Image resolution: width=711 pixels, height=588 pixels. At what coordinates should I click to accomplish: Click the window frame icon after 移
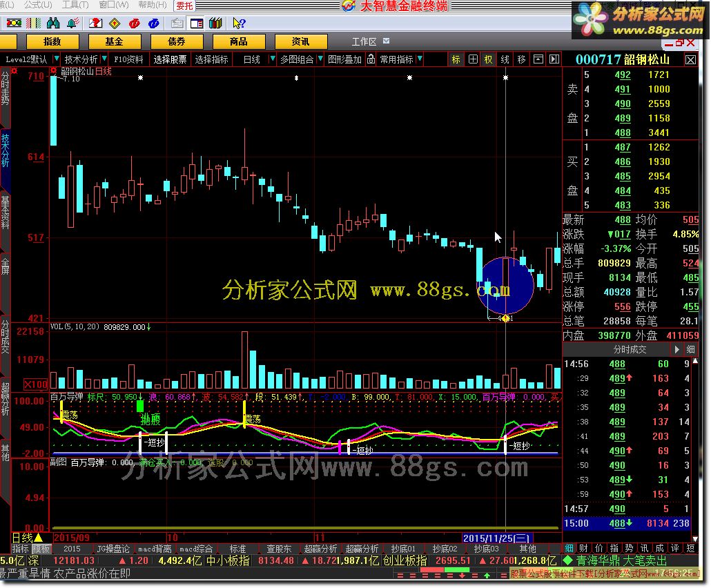click(538, 59)
